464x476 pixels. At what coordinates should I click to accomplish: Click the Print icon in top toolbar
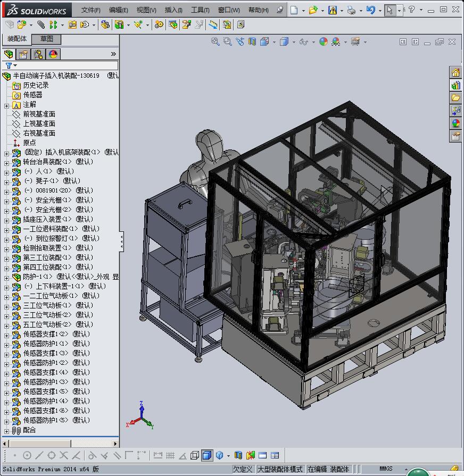[351, 10]
